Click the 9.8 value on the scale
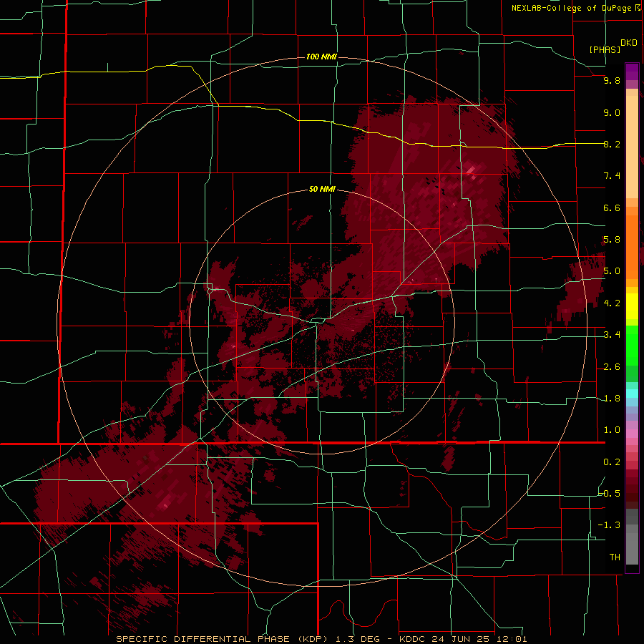 coord(612,80)
